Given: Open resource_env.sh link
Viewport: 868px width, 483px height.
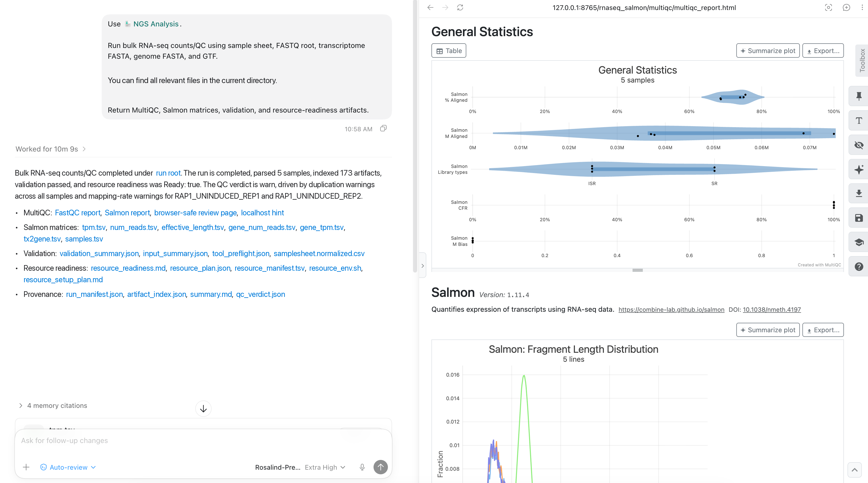Looking at the screenshot, I should [x=335, y=268].
